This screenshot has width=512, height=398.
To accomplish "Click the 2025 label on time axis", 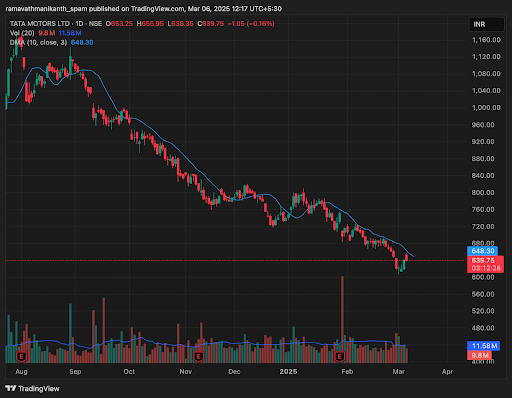I will tap(288, 371).
